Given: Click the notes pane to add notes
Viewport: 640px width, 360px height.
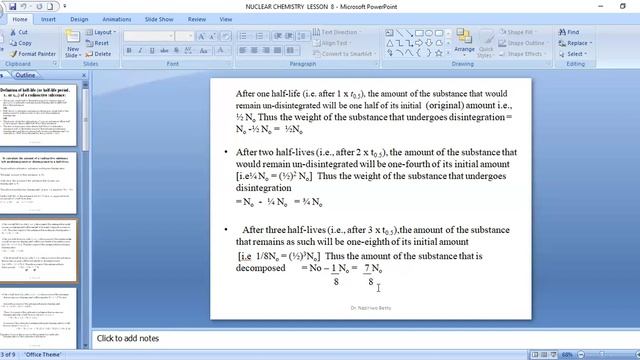Looking at the screenshot, I should (365, 338).
